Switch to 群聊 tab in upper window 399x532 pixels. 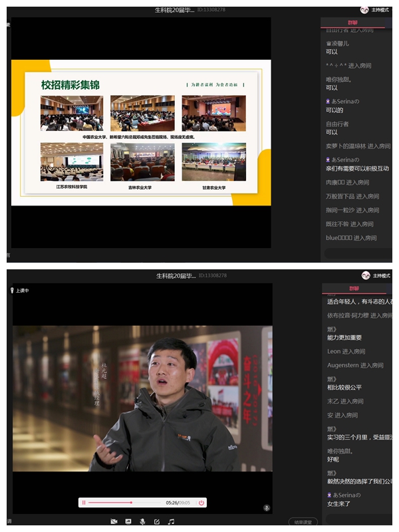tap(352, 23)
